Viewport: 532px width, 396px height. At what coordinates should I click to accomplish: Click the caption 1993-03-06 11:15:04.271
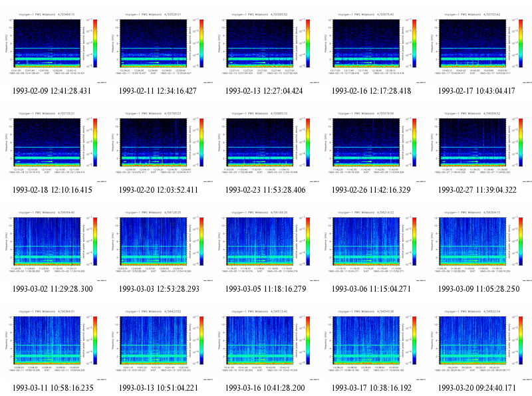(371, 289)
